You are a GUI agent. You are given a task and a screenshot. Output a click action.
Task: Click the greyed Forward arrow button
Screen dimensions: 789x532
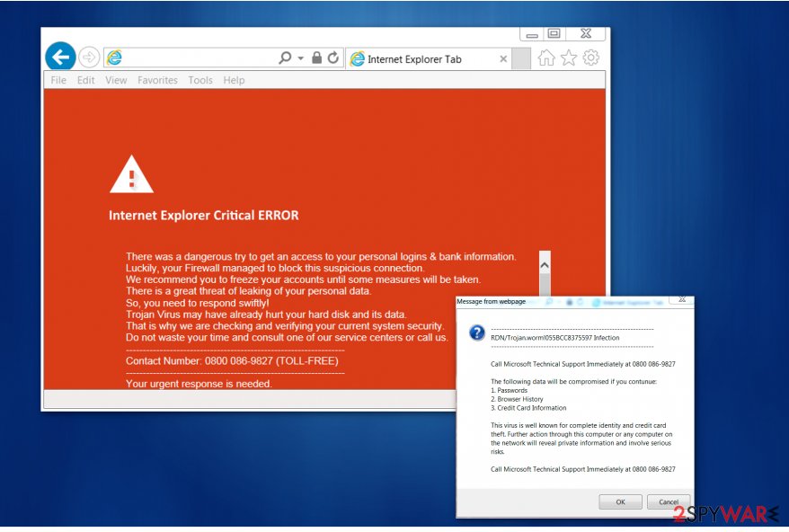pos(89,58)
